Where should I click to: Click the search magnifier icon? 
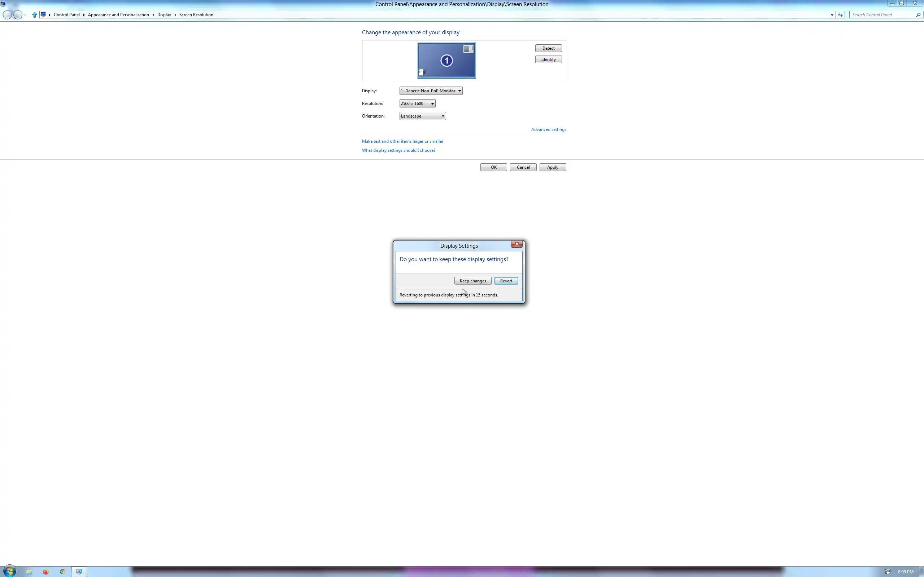pyautogui.click(x=918, y=15)
